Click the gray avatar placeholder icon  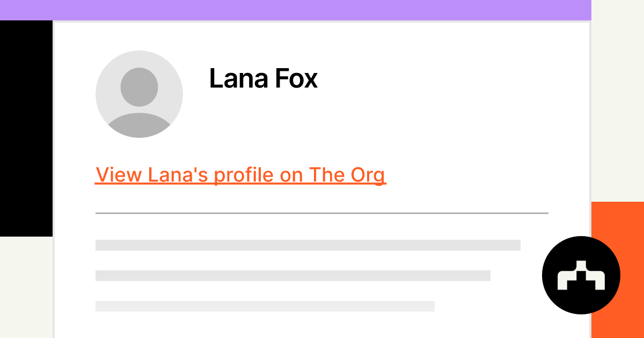(x=139, y=94)
